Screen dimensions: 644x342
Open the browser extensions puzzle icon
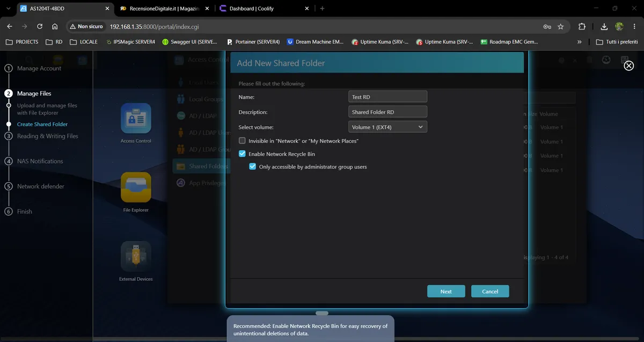(582, 26)
